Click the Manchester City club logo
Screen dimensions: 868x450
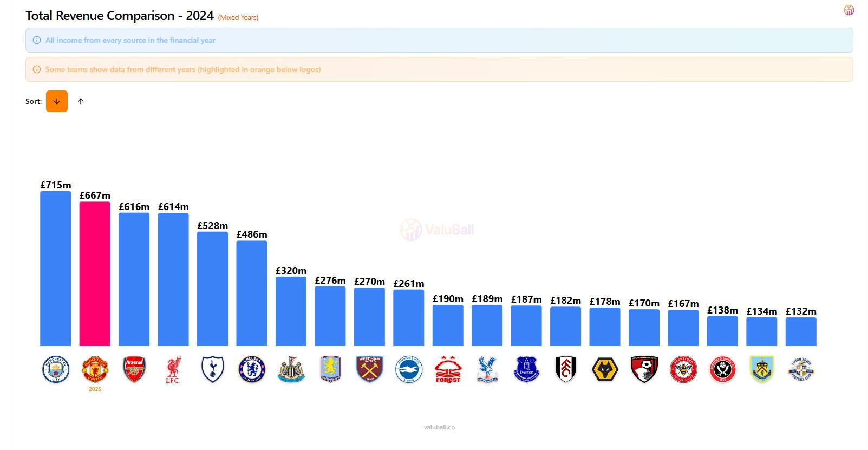coord(56,369)
